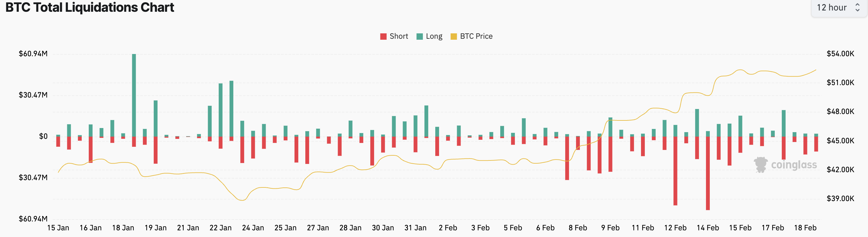The width and height of the screenshot is (868, 237).
Task: Click the coinglass mascot logo icon
Action: coord(761,165)
